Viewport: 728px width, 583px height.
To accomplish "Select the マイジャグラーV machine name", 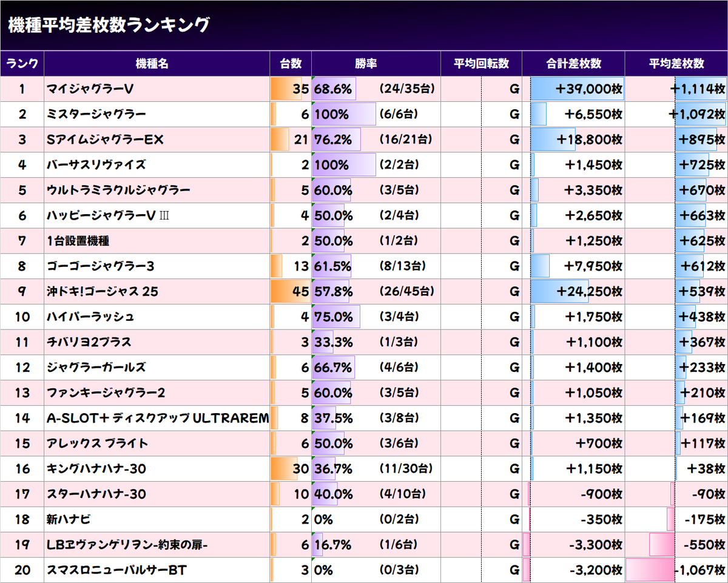I will point(90,89).
